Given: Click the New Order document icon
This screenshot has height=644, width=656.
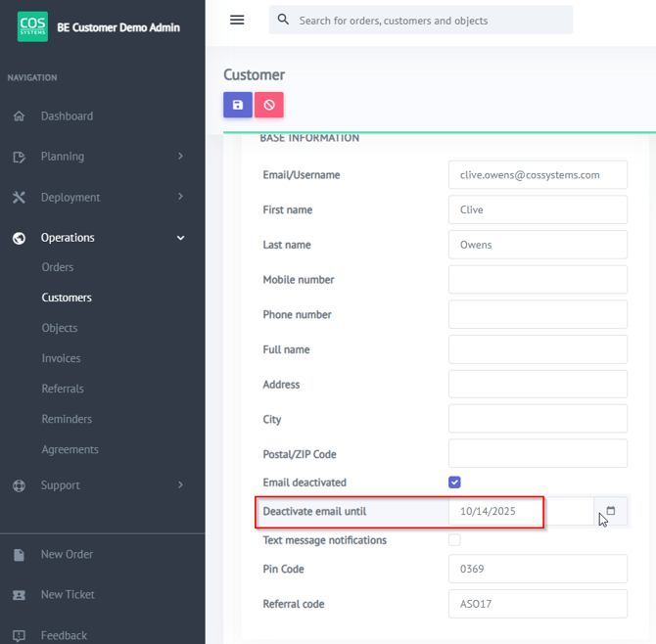Looking at the screenshot, I should [x=20, y=555].
